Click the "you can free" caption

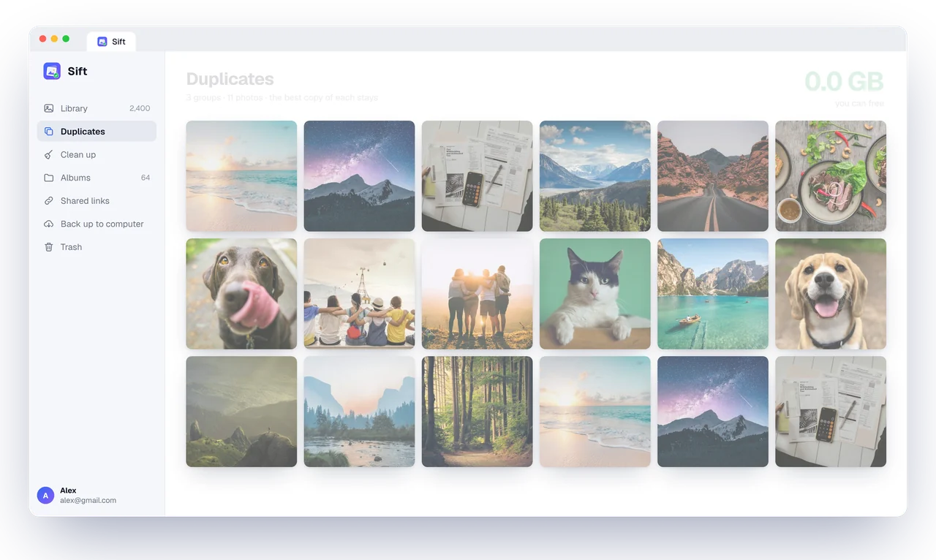coord(859,104)
